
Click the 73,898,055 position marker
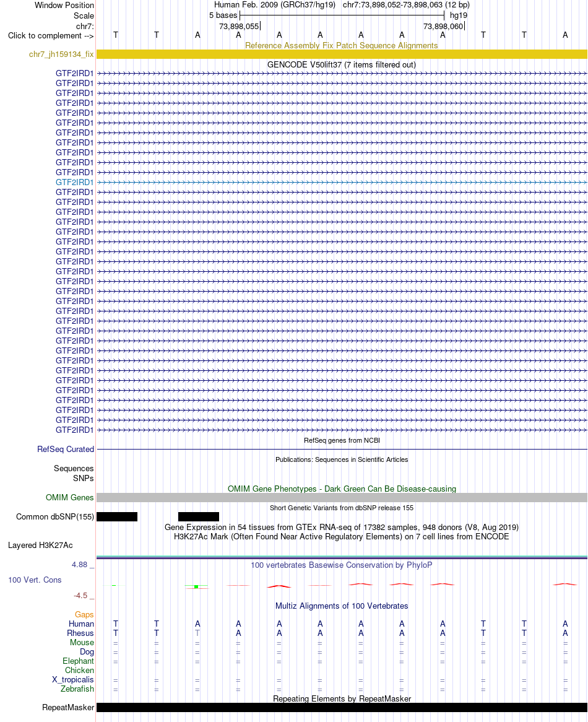240,27
